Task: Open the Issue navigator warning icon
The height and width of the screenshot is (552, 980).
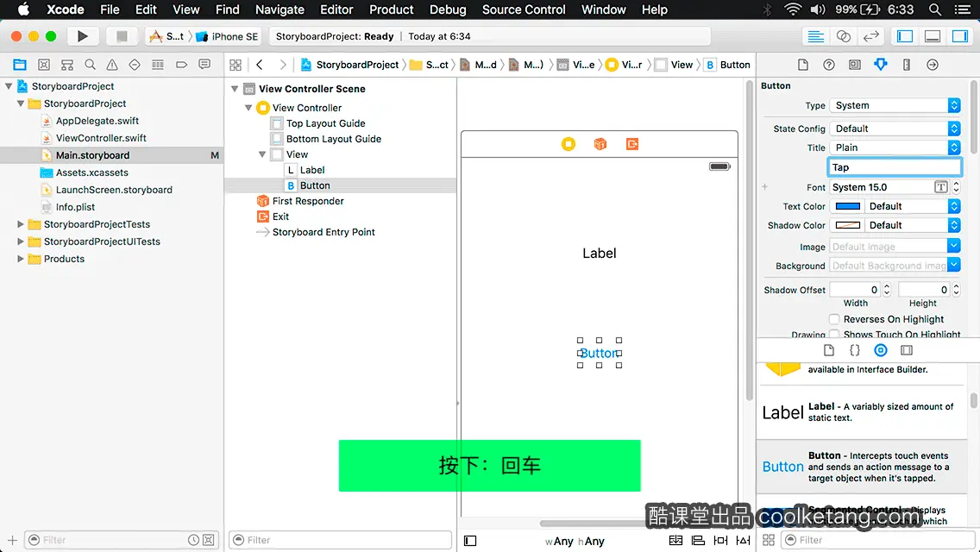Action: click(x=112, y=65)
